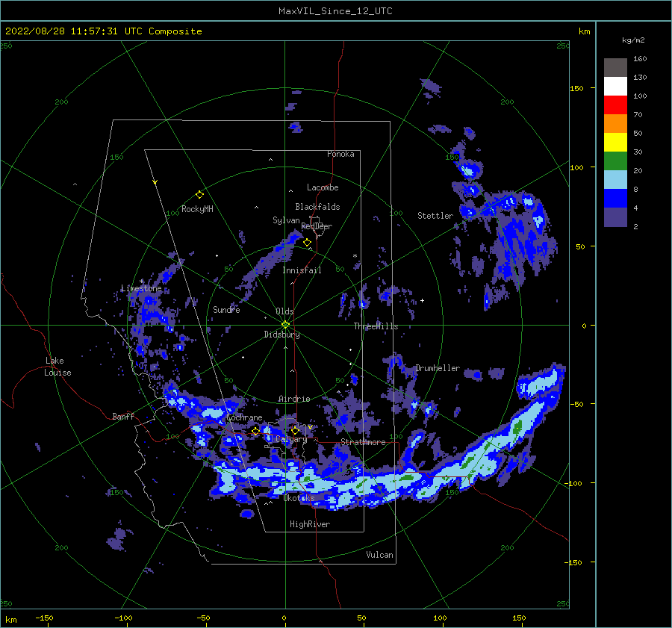This screenshot has width=672, height=628.
Task: Click the '-150' tick on the bottom axis
Action: coord(44,618)
